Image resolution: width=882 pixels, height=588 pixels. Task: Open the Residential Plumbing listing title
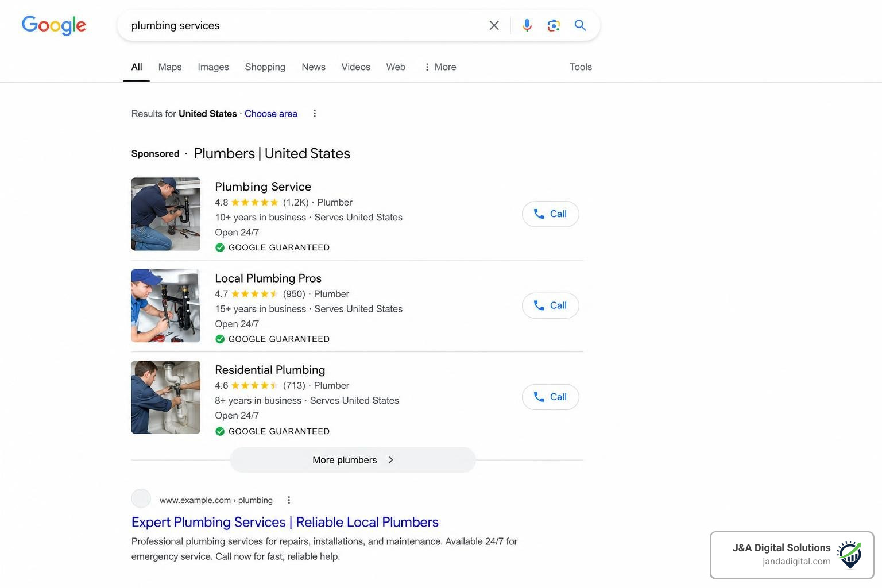[270, 370]
